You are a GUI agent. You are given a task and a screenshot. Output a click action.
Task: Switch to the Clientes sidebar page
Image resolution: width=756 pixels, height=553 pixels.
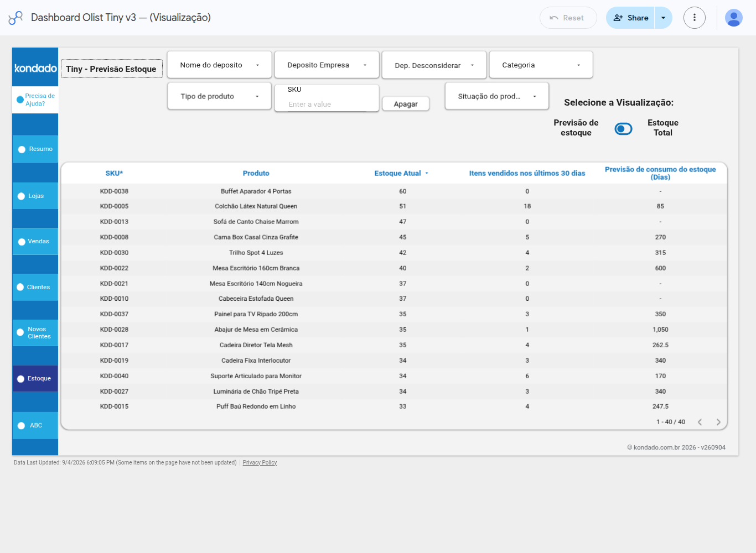coord(35,288)
